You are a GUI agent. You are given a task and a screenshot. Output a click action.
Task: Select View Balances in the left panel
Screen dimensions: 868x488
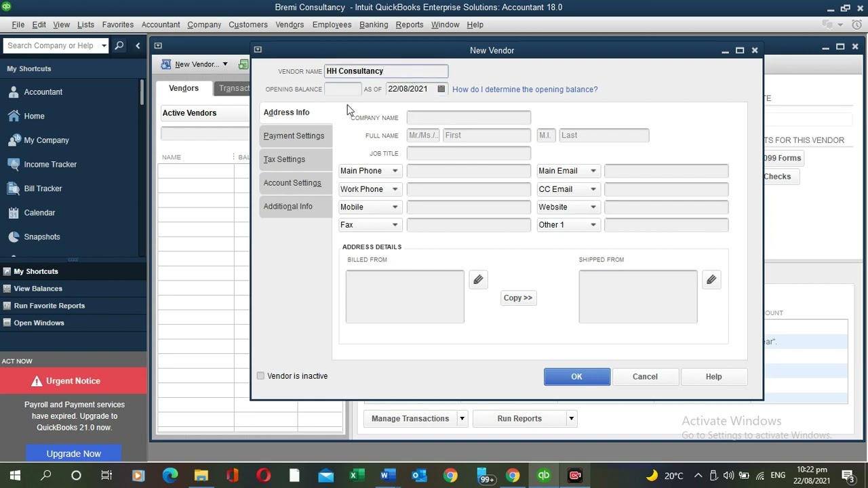tap(38, 289)
